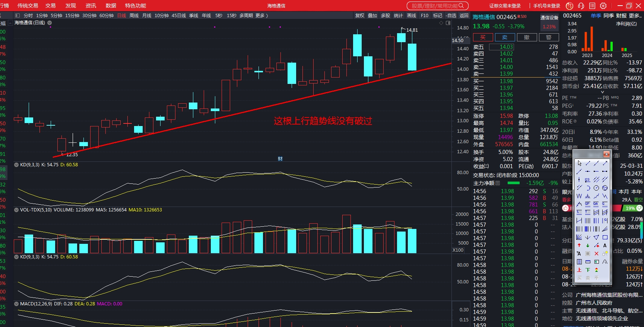Open the settings gear in title bar

(603, 6)
